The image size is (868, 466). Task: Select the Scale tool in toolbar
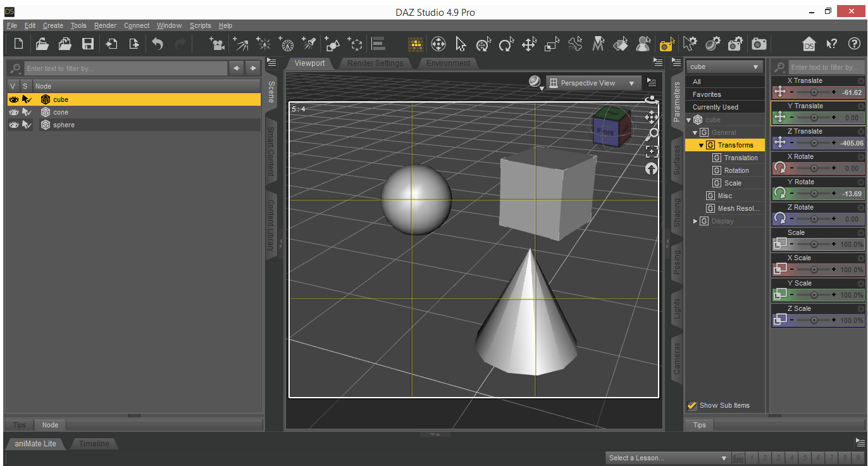(552, 44)
